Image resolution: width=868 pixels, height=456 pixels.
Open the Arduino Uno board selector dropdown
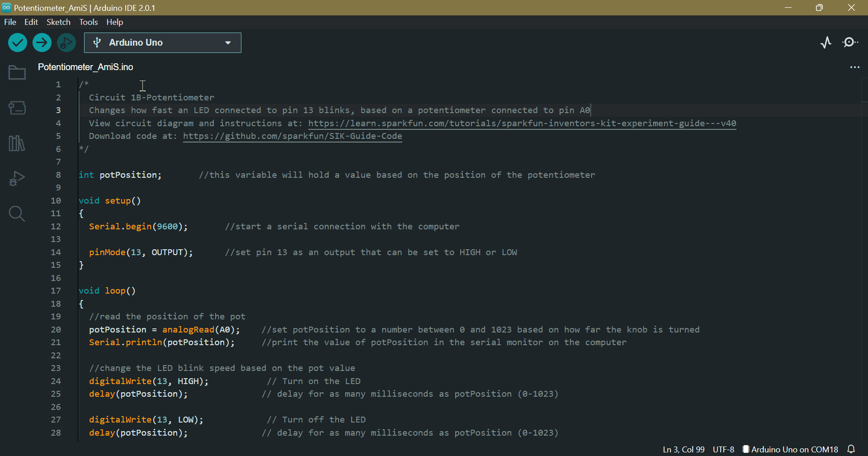coord(163,43)
